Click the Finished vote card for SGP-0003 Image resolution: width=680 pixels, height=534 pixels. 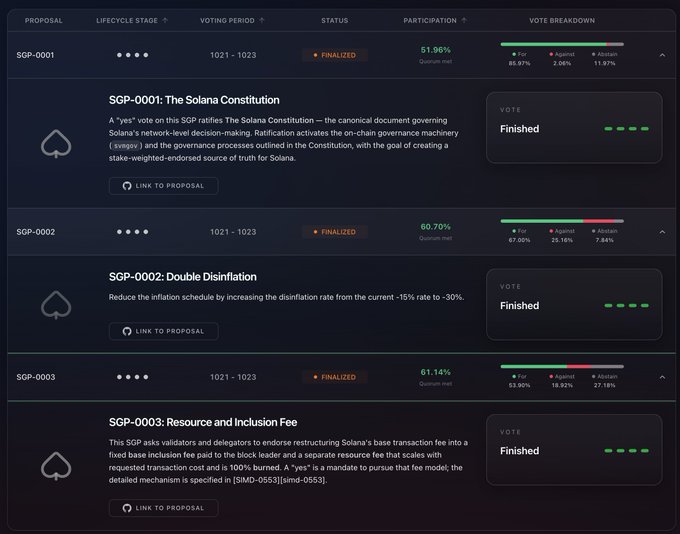(574, 449)
